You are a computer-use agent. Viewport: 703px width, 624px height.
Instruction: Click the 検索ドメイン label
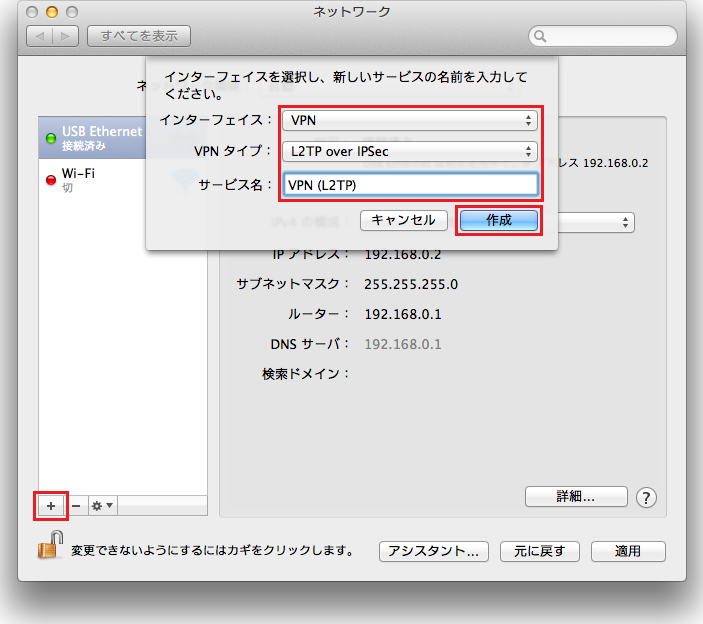click(x=305, y=374)
